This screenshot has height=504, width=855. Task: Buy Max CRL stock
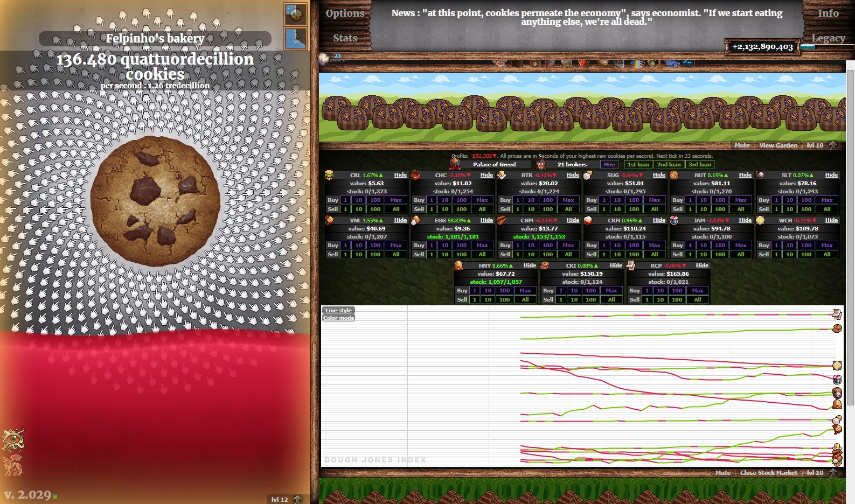(396, 200)
